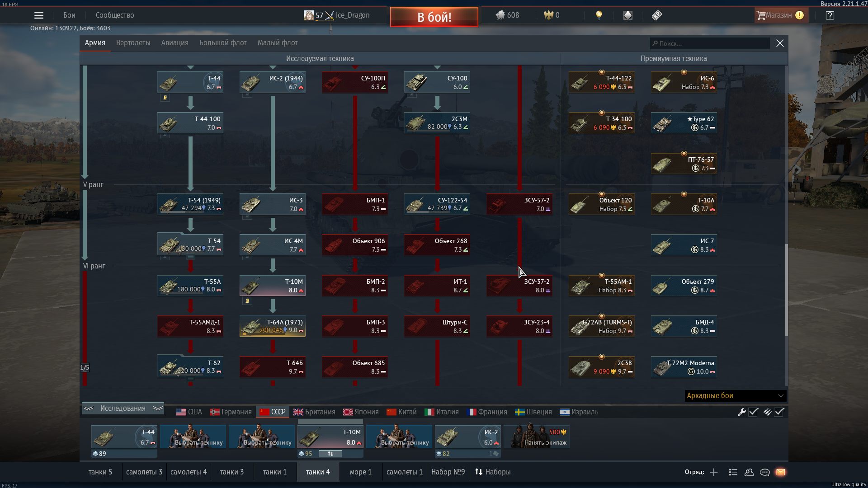Open the items inventory ticket icon
The height and width of the screenshot is (488, 868).
coord(657,15)
